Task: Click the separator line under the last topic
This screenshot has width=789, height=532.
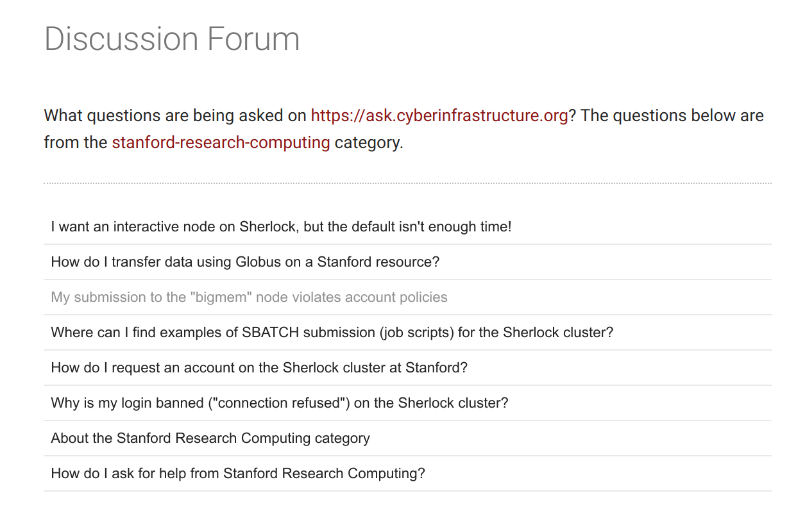Action: click(x=407, y=491)
